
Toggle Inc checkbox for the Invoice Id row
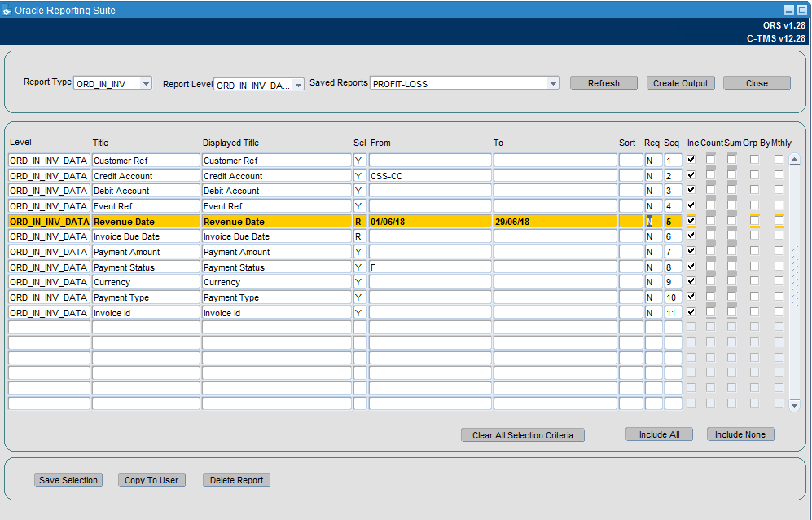pyautogui.click(x=691, y=312)
